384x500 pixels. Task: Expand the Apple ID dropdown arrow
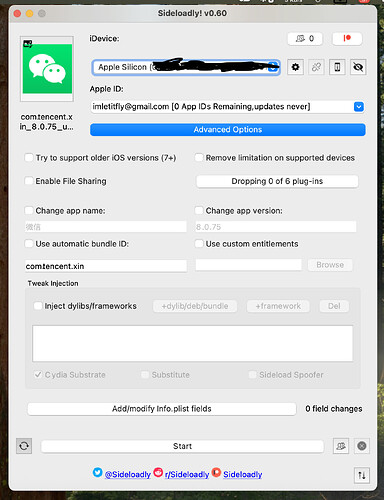click(x=359, y=107)
